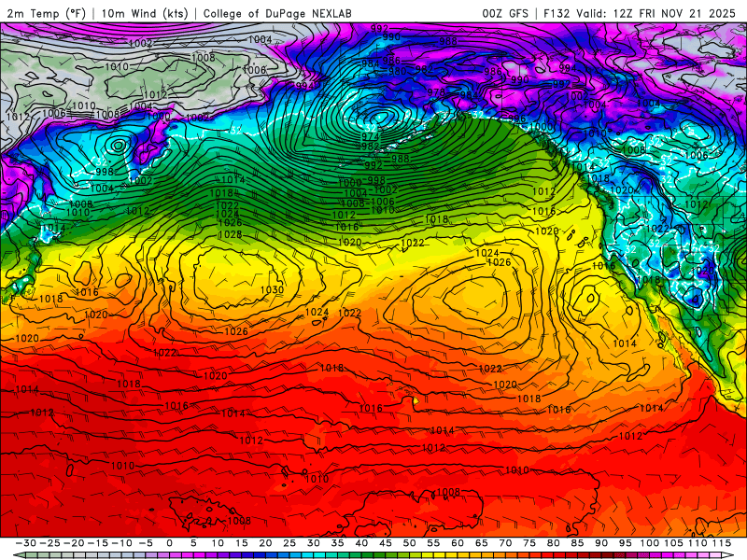Click the 45 value on temperature scale
This screenshot has width=747, height=560.
click(x=385, y=543)
